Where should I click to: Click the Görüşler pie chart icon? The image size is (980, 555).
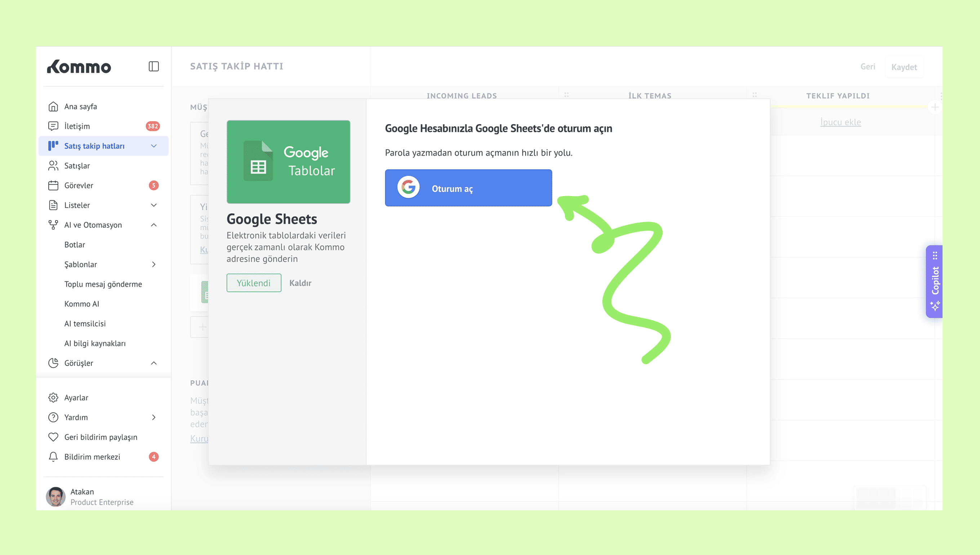[53, 363]
